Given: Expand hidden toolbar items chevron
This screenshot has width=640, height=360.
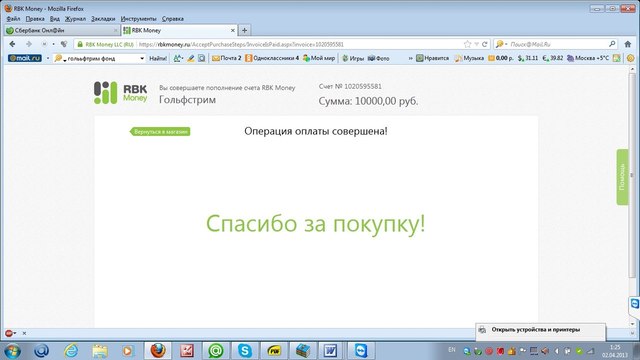Looking at the screenshot, I should (410, 58).
